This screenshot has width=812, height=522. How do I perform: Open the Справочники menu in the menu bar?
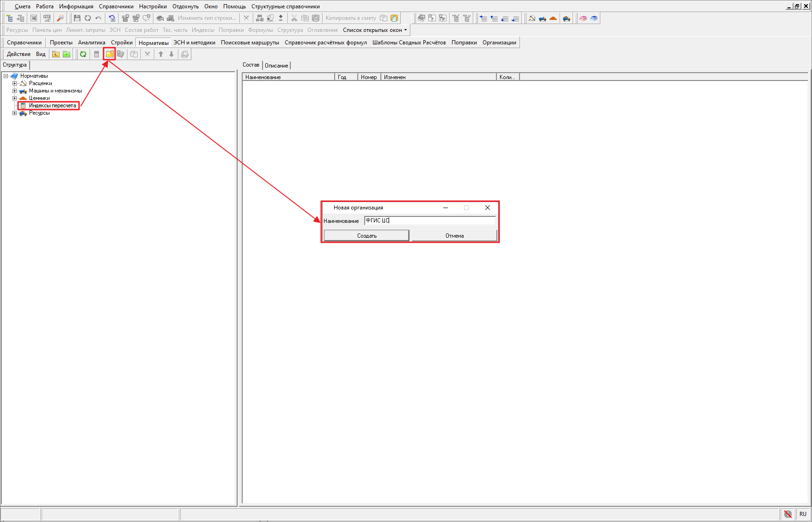click(116, 6)
